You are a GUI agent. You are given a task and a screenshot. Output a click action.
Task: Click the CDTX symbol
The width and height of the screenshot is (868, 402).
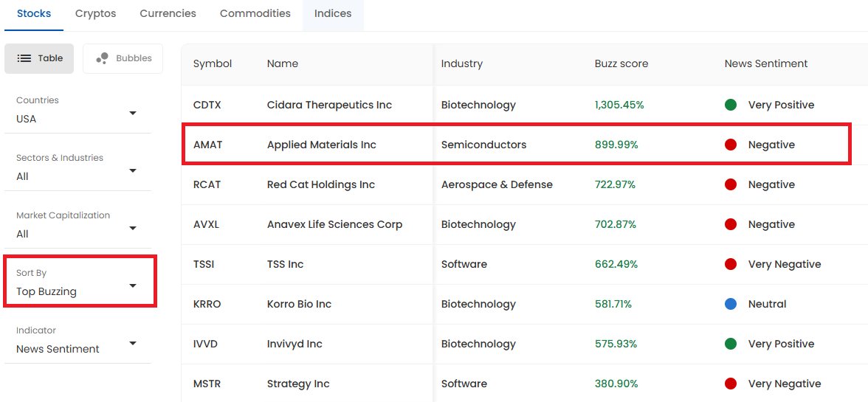pyautogui.click(x=207, y=105)
